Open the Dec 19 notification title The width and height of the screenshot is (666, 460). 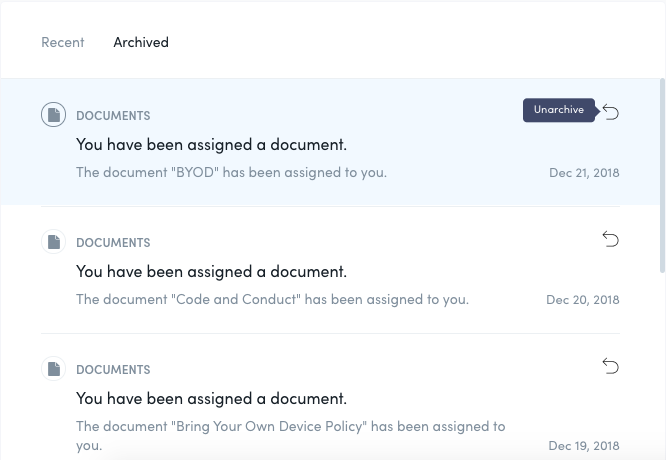(x=212, y=399)
